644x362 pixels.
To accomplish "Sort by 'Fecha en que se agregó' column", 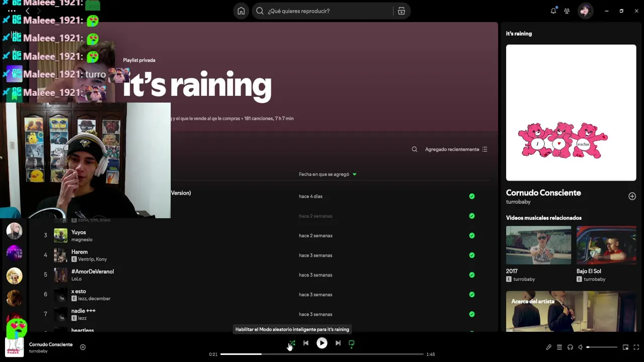I will tap(328, 174).
